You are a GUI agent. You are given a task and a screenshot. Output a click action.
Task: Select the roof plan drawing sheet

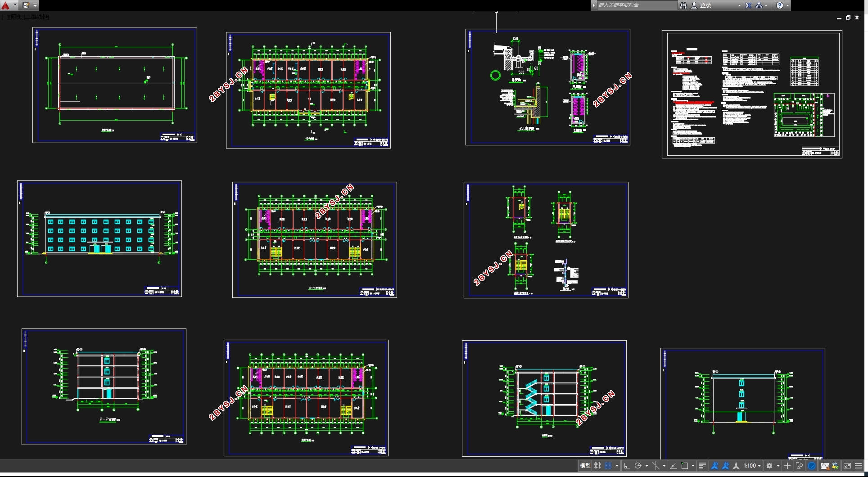115,85
